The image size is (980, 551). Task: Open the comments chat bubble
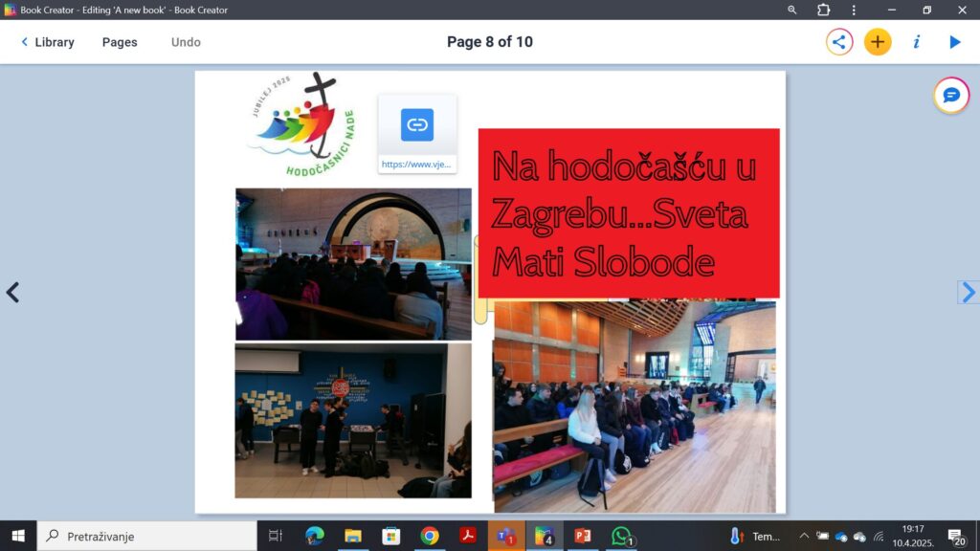pyautogui.click(x=951, y=96)
